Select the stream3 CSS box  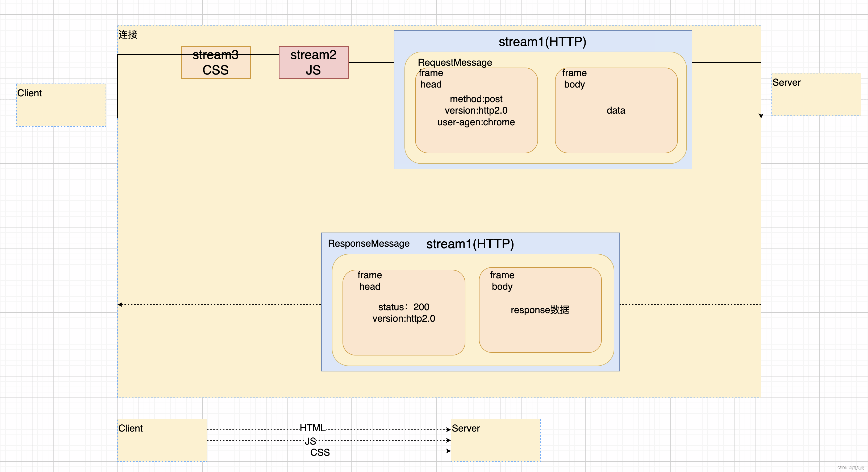(216, 62)
